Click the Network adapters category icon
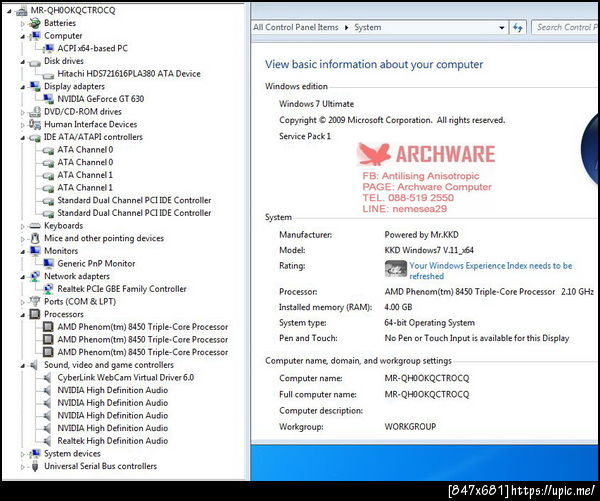 [35, 276]
